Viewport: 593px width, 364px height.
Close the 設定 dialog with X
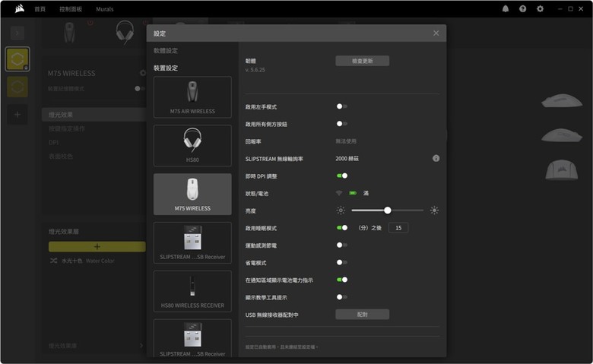[x=436, y=33]
